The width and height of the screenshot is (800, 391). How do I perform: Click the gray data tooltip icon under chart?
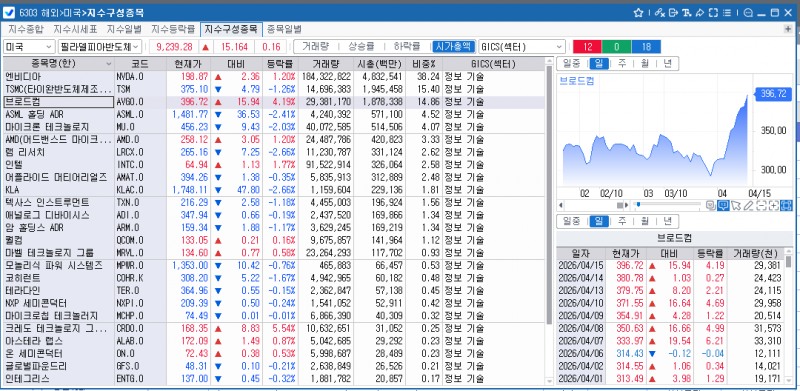coord(711,205)
